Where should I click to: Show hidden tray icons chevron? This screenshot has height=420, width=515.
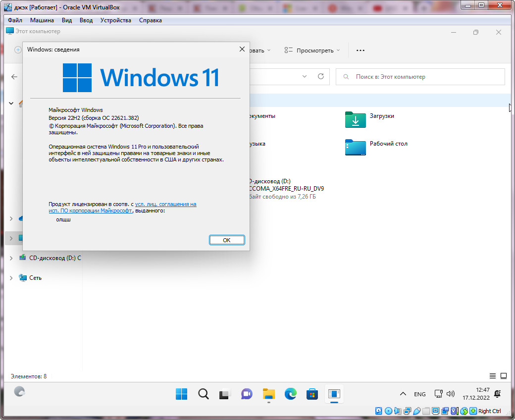(x=403, y=394)
